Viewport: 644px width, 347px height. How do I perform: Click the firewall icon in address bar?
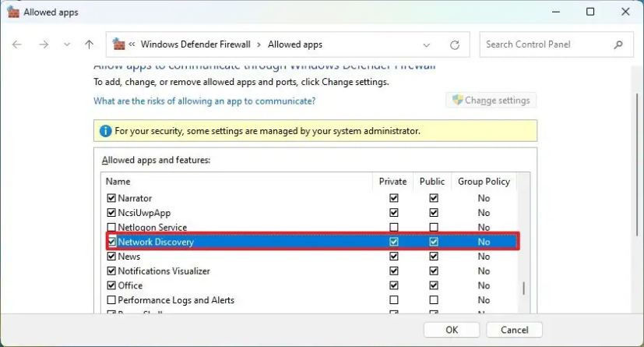tap(119, 44)
